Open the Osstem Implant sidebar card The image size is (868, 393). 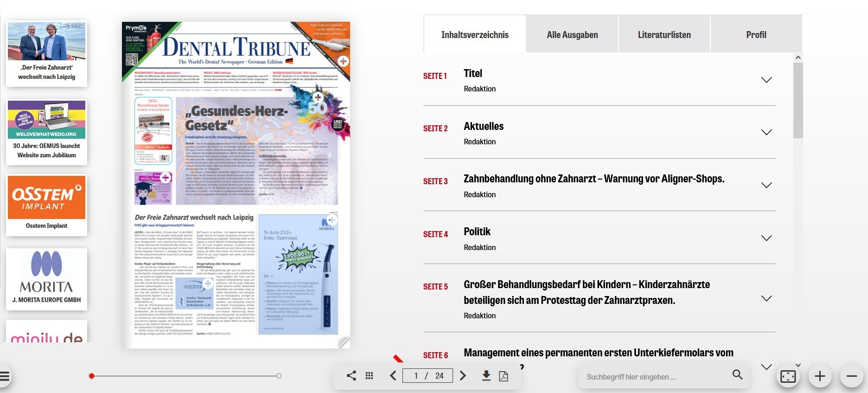pyautogui.click(x=46, y=205)
